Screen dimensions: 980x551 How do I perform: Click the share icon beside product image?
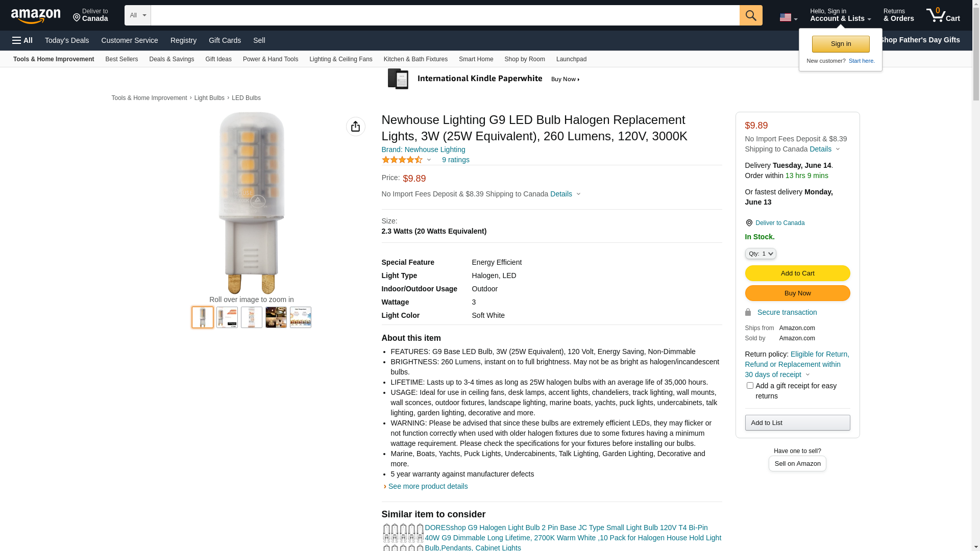pyautogui.click(x=356, y=127)
